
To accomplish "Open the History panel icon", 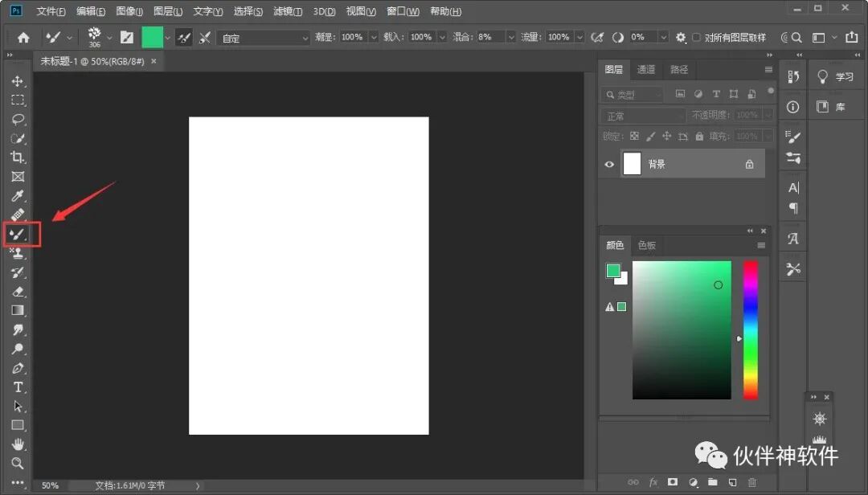I will coord(793,76).
